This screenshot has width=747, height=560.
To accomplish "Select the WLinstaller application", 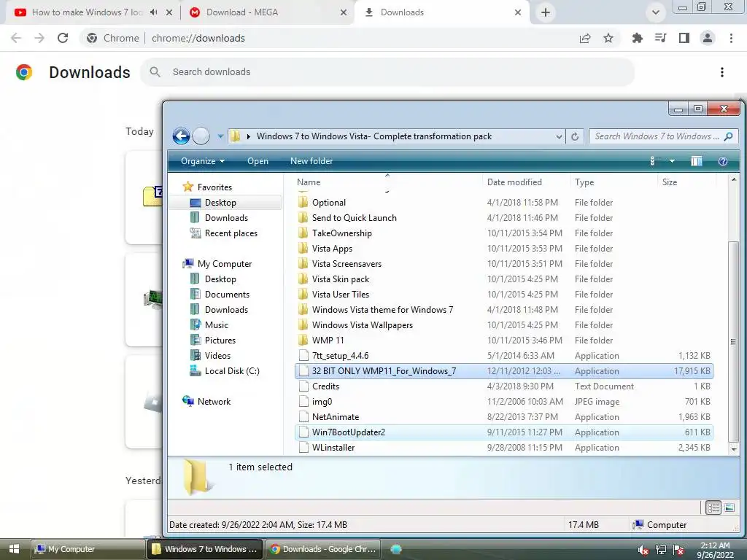I will point(503,447).
